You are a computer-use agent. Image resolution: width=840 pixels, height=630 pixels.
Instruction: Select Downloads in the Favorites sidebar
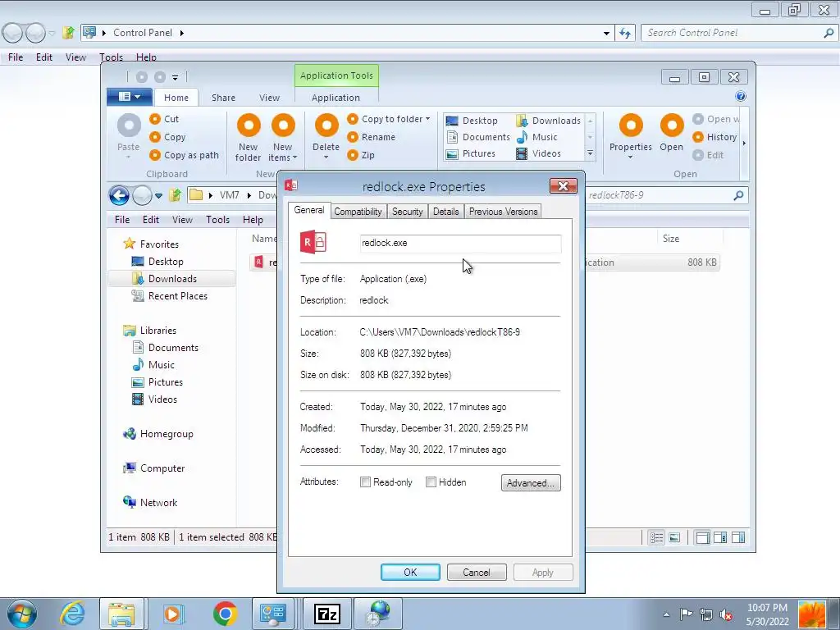pos(171,279)
